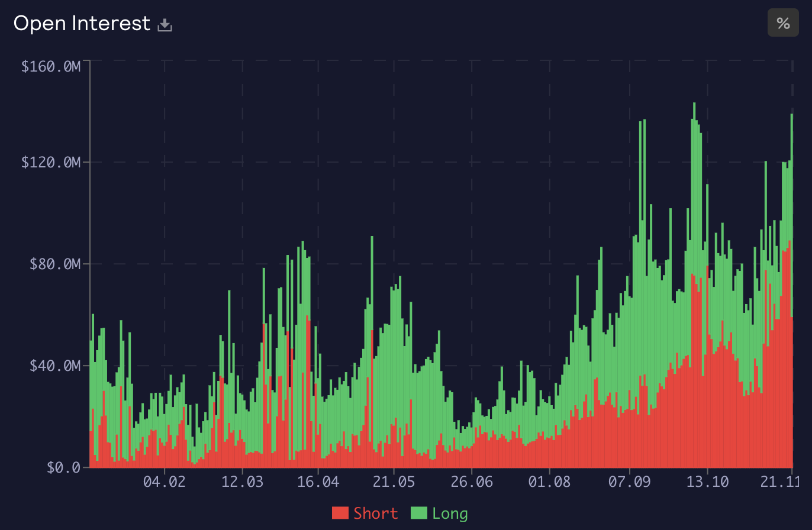Image resolution: width=812 pixels, height=530 pixels.
Task: Toggle the percent view button
Action: [x=783, y=23]
